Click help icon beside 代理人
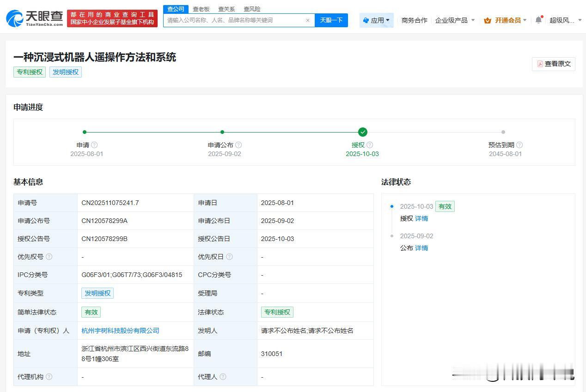Image resolution: width=586 pixels, height=392 pixels. [x=223, y=377]
